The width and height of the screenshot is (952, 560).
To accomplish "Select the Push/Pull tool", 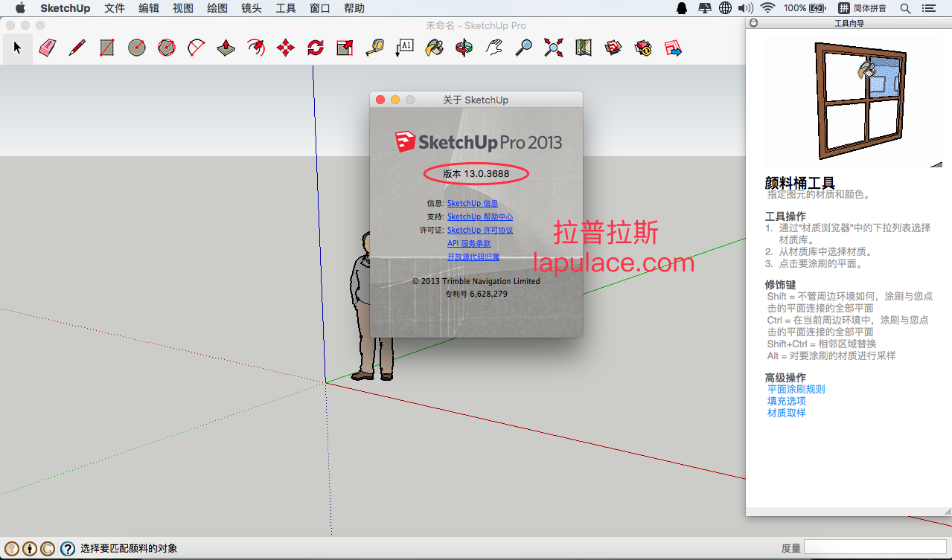I will point(226,48).
